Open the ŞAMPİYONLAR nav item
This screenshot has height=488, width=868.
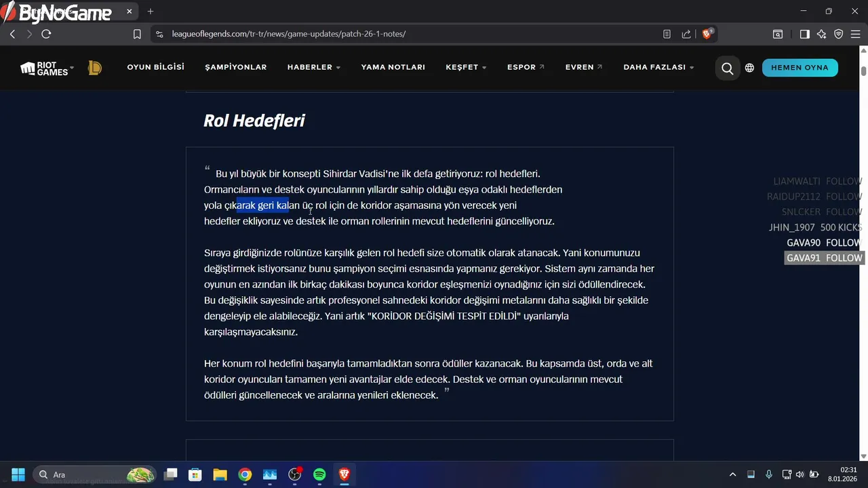(x=236, y=67)
